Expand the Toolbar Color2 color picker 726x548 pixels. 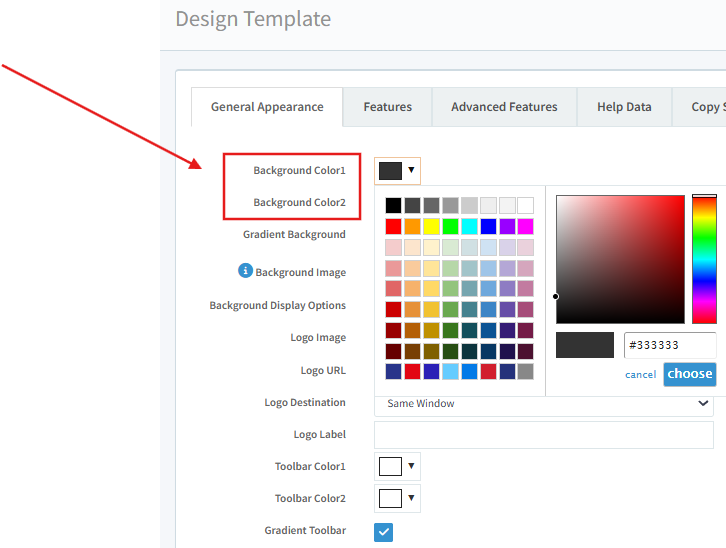point(397,498)
